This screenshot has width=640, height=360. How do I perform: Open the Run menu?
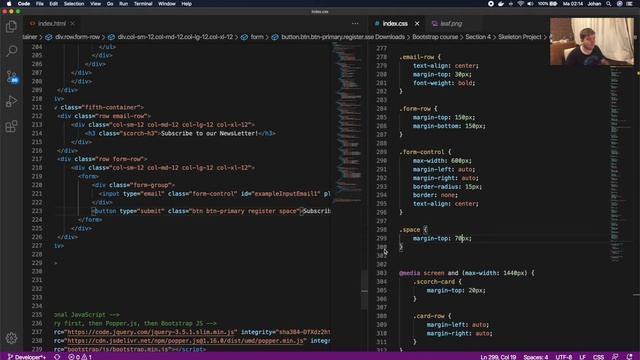coord(123,4)
